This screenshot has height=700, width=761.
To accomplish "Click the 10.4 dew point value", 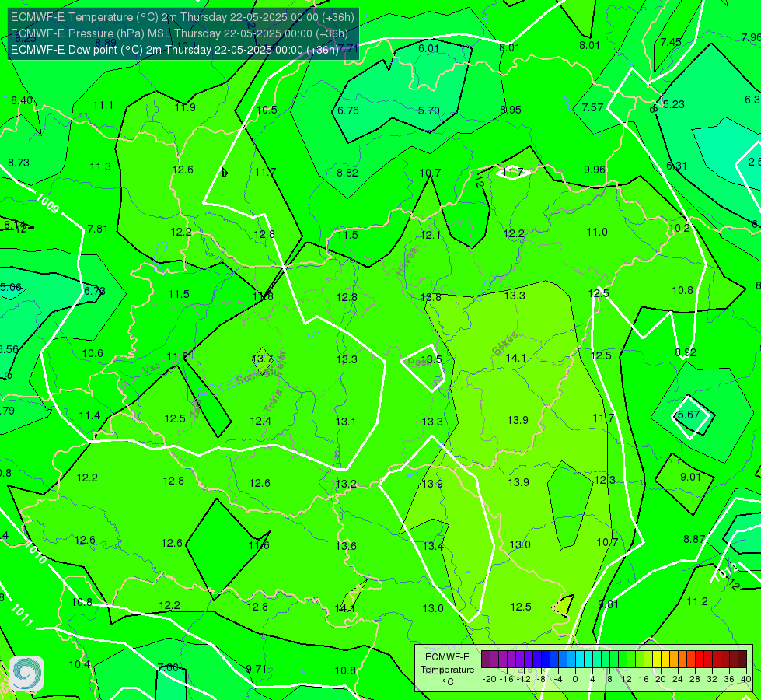I will pos(79,664).
